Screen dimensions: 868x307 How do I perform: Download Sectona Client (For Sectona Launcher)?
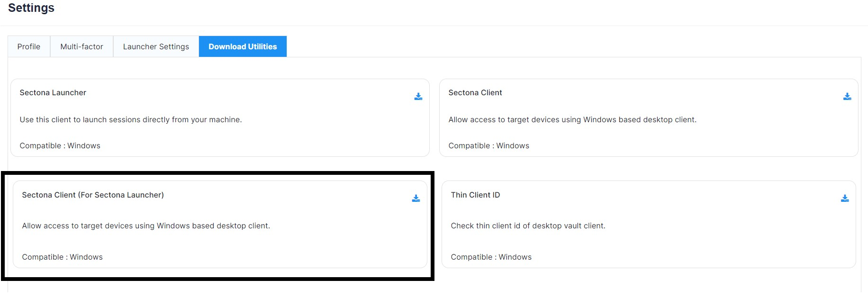coord(416,199)
